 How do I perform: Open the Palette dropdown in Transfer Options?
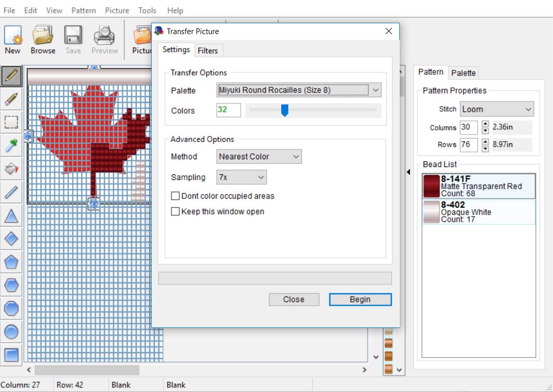click(x=299, y=90)
